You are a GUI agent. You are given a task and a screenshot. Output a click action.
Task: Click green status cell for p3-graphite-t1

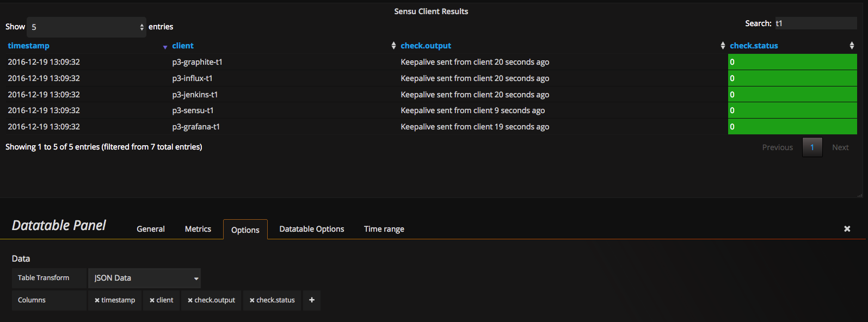coord(792,62)
